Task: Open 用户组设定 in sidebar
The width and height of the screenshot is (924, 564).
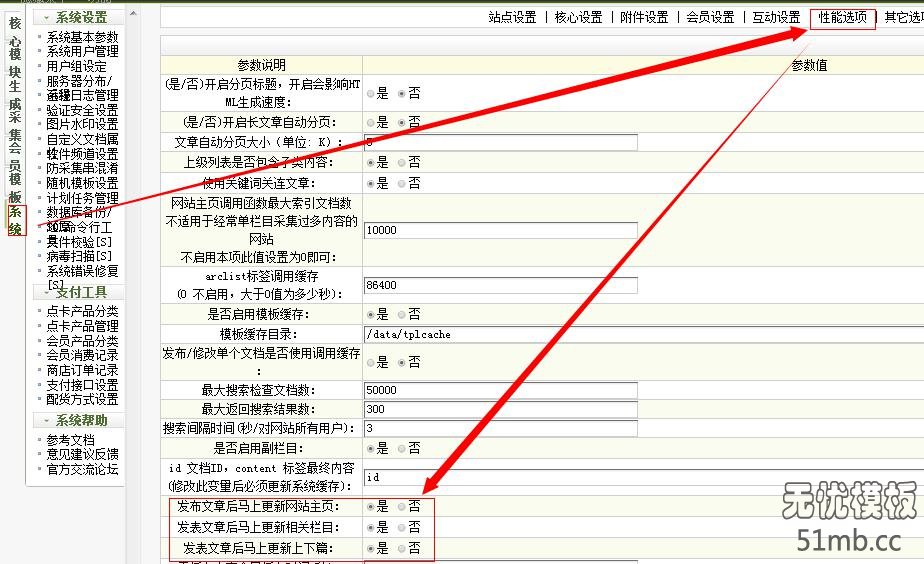Action: [x=77, y=66]
